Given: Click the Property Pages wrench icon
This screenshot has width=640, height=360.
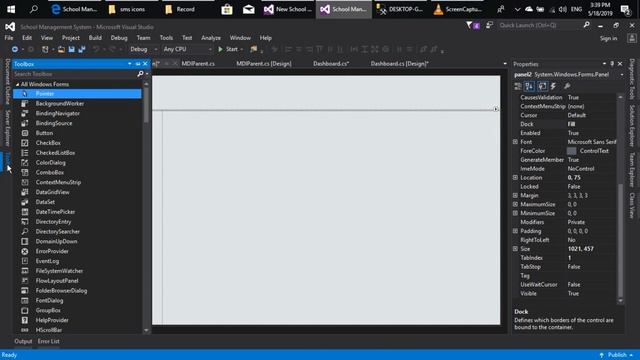Looking at the screenshot, I should (x=567, y=86).
